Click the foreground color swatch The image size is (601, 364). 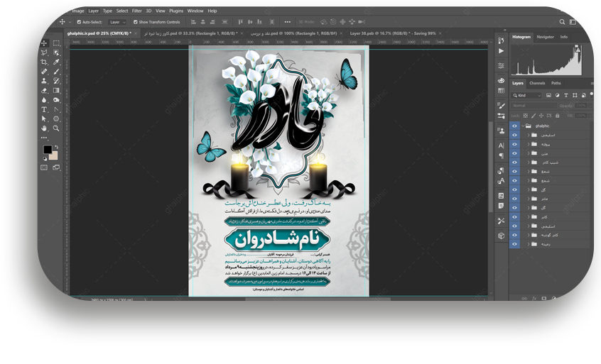(x=47, y=150)
